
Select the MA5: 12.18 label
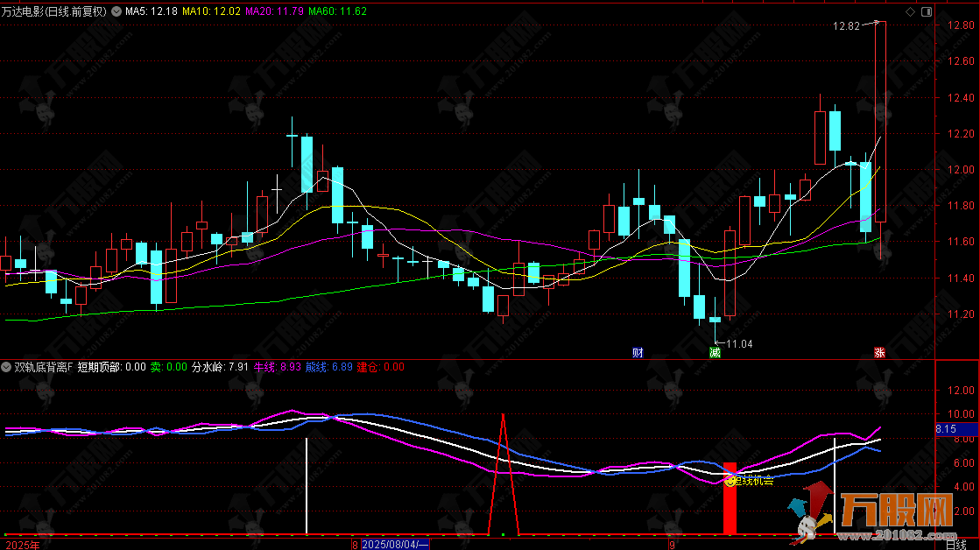[152, 11]
